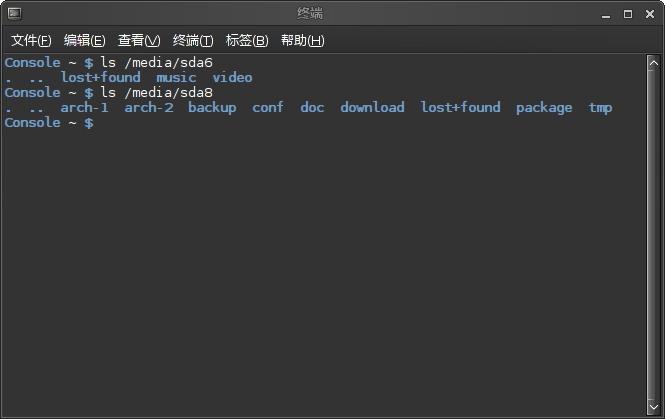Click the package directory name
665x419 pixels.
544,108
